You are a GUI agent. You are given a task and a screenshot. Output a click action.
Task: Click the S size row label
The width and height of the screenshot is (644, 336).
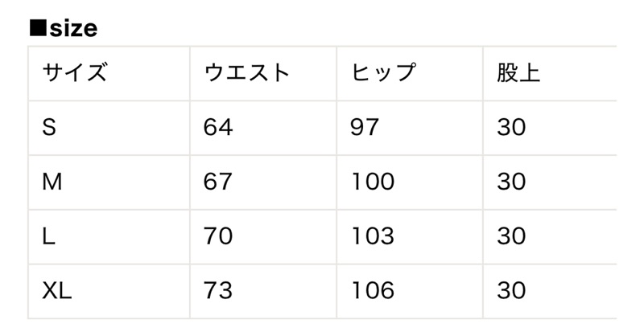pos(49,127)
